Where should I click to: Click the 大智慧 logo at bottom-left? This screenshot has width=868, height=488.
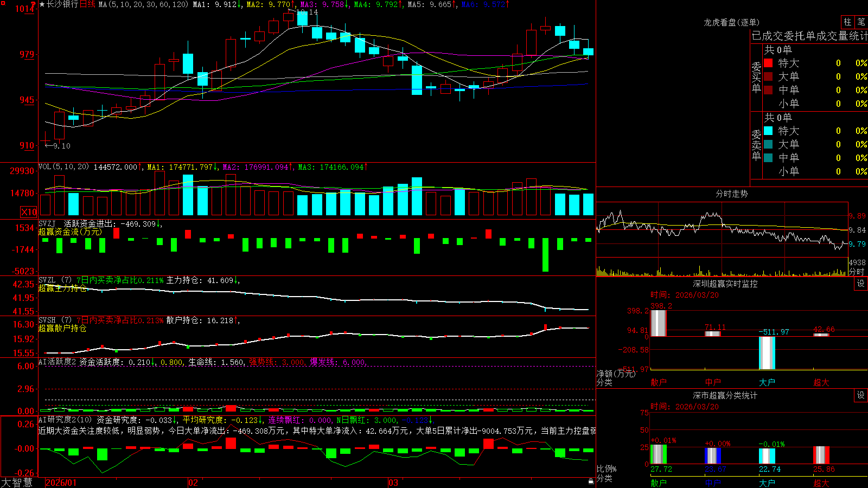[x=17, y=483]
